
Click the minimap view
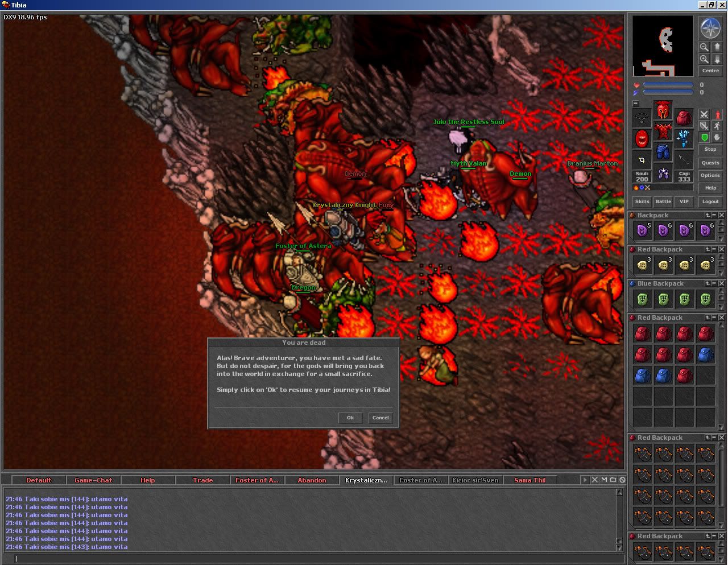(663, 47)
